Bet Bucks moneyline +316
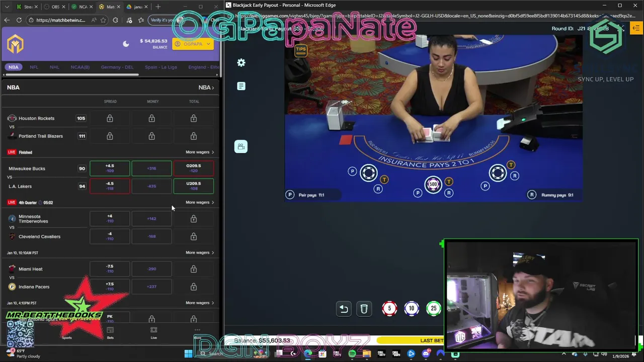The height and width of the screenshot is (362, 644). click(151, 168)
